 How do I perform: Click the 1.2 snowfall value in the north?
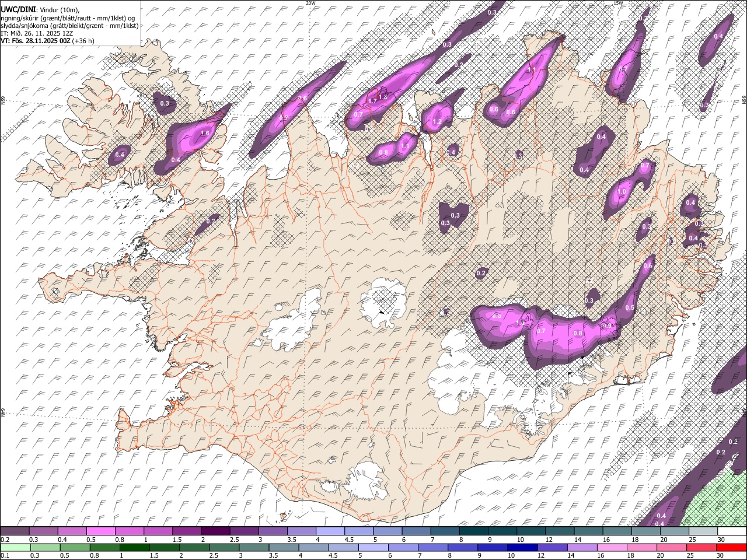pyautogui.click(x=437, y=122)
